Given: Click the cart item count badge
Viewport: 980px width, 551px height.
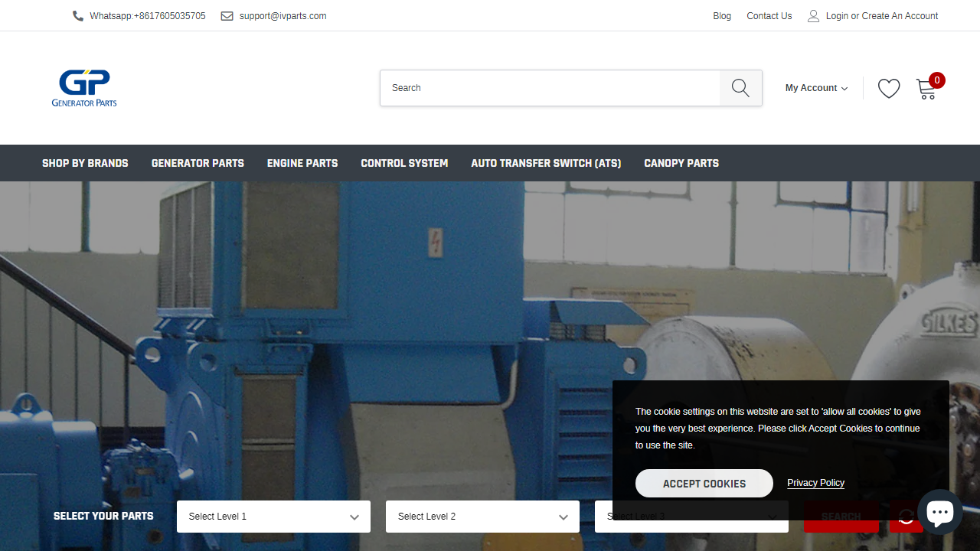Looking at the screenshot, I should [x=937, y=80].
